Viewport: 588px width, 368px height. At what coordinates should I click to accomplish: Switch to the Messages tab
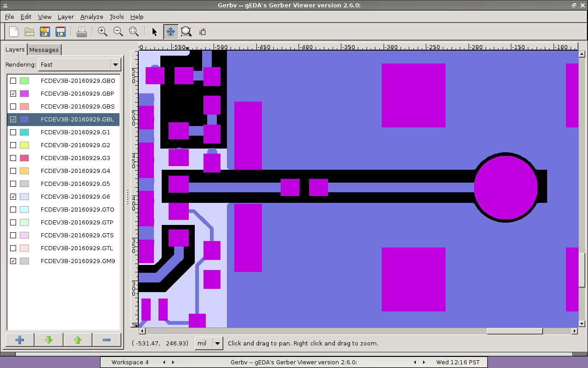coord(44,50)
